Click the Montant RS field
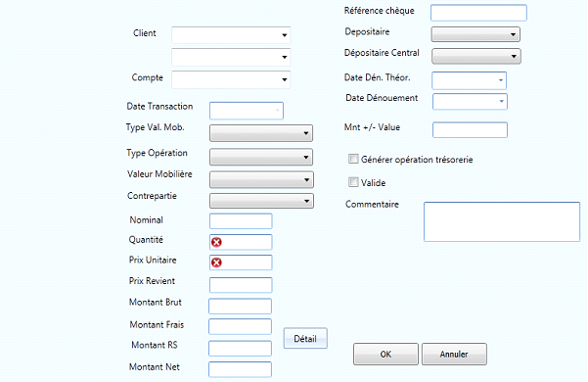Image resolution: width=588 pixels, height=382 pixels. point(240,349)
